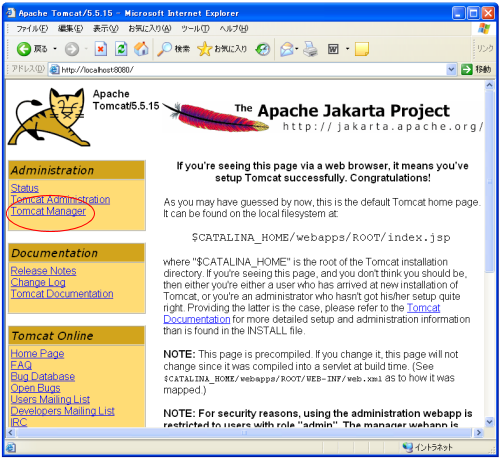This screenshot has height=459, width=500.
Task: Click the yellow note Discuss icon
Action: tap(362, 49)
